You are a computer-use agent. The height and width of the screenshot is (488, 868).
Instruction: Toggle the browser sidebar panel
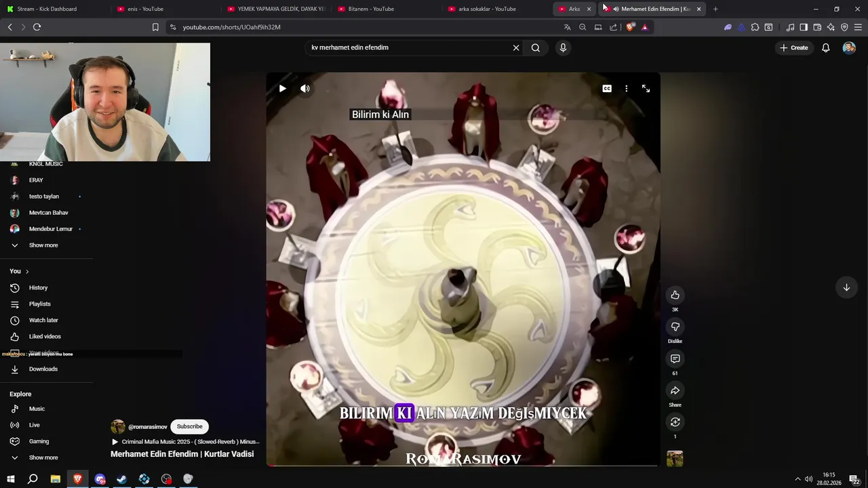pos(804,27)
